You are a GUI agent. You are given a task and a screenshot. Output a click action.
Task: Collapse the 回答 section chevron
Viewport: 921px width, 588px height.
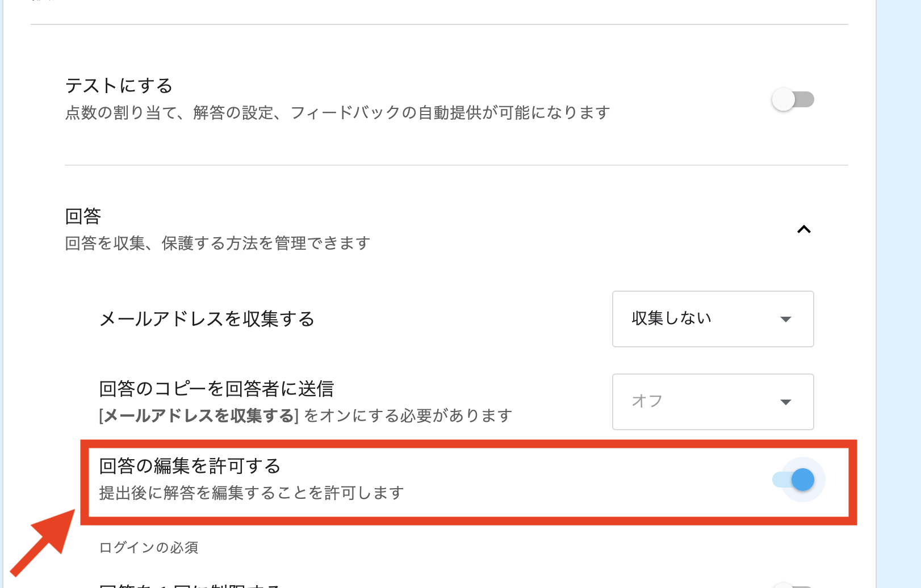click(x=803, y=229)
